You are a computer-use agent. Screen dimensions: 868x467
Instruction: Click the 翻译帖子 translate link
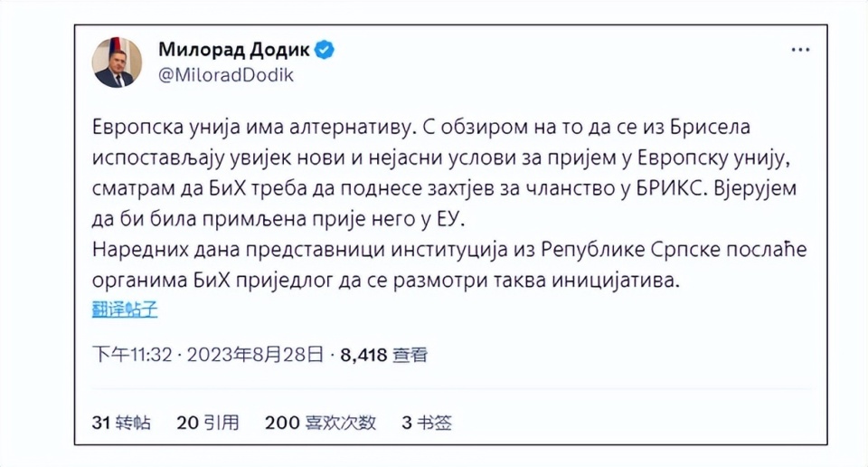pyautogui.click(x=125, y=309)
